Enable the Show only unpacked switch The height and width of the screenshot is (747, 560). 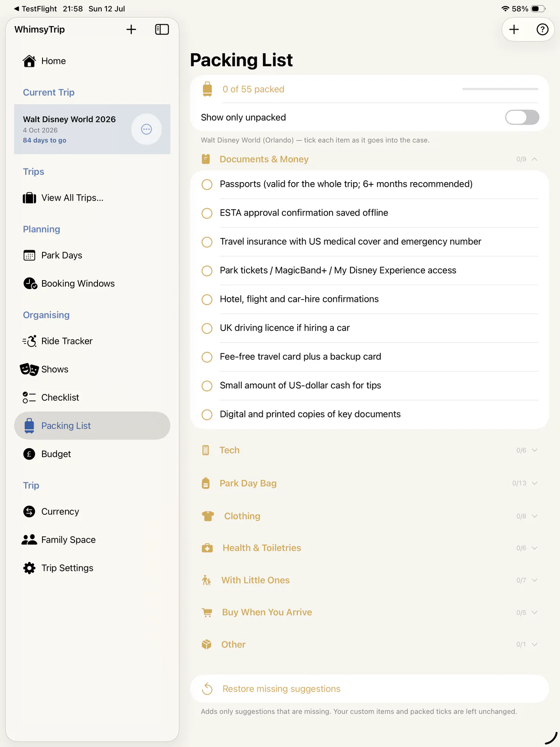point(522,117)
